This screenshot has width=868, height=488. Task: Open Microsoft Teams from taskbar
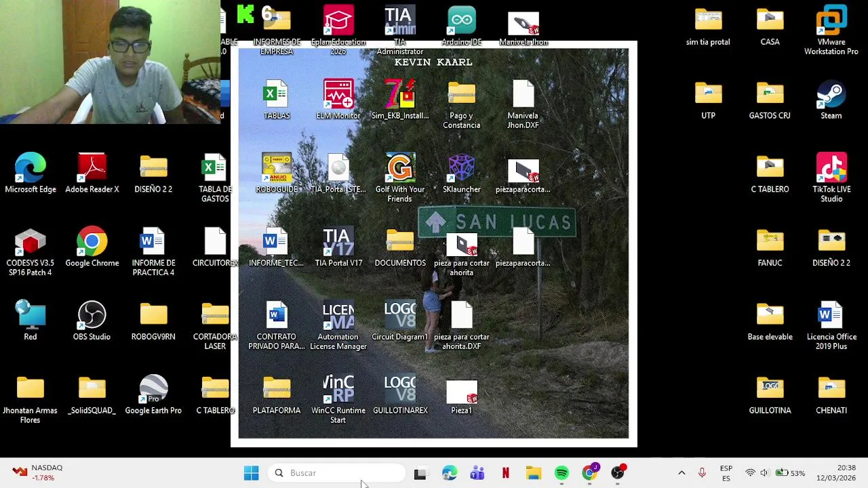(477, 473)
